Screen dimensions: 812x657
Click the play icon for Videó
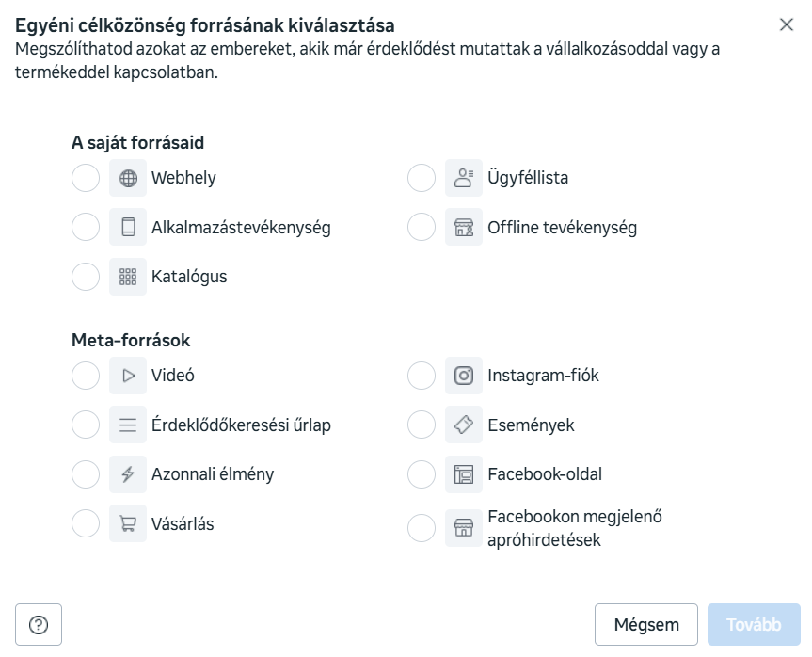click(x=128, y=376)
